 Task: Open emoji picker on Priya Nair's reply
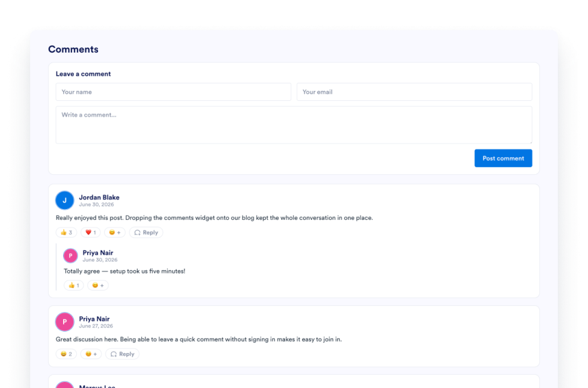coord(98,285)
